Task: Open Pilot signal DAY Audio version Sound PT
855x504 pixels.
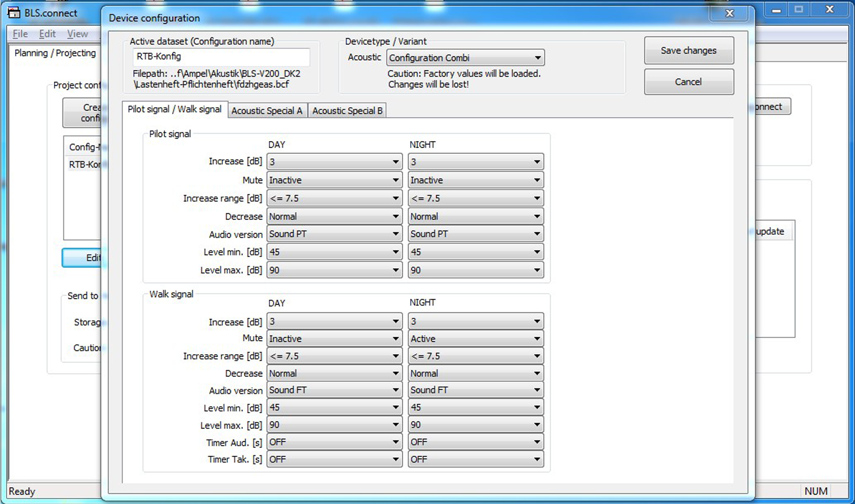Action: [334, 234]
